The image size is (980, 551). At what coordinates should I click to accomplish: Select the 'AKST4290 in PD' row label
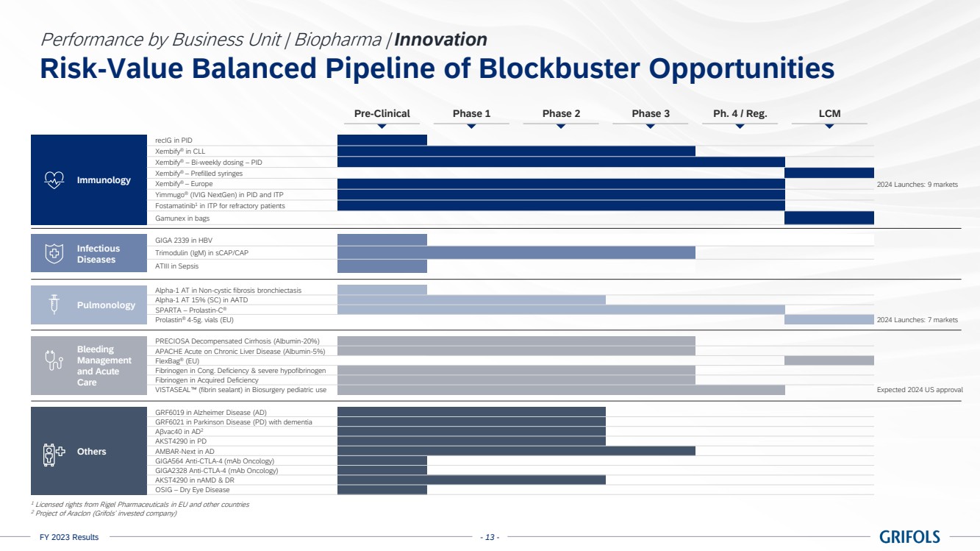point(180,441)
